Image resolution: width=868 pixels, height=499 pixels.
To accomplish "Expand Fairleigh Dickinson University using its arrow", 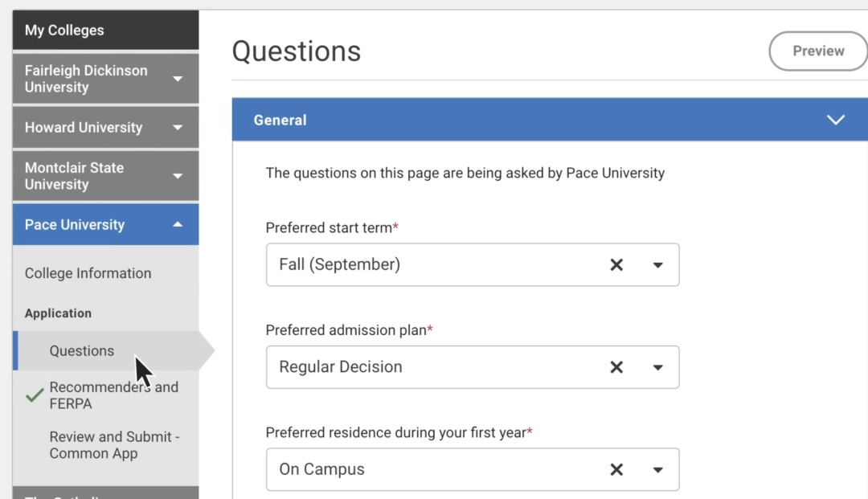I will pos(178,79).
